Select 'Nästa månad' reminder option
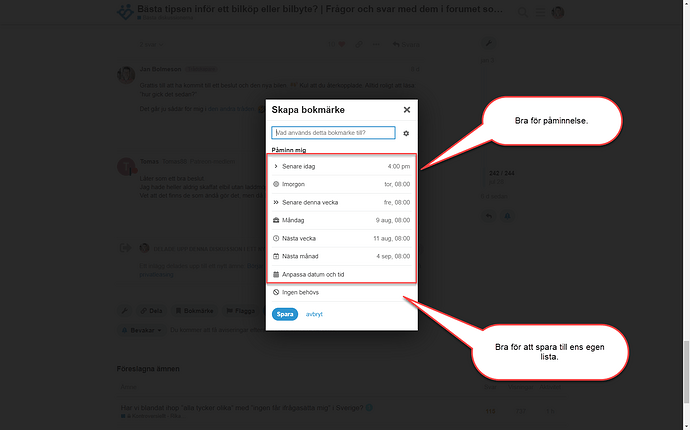 click(341, 256)
